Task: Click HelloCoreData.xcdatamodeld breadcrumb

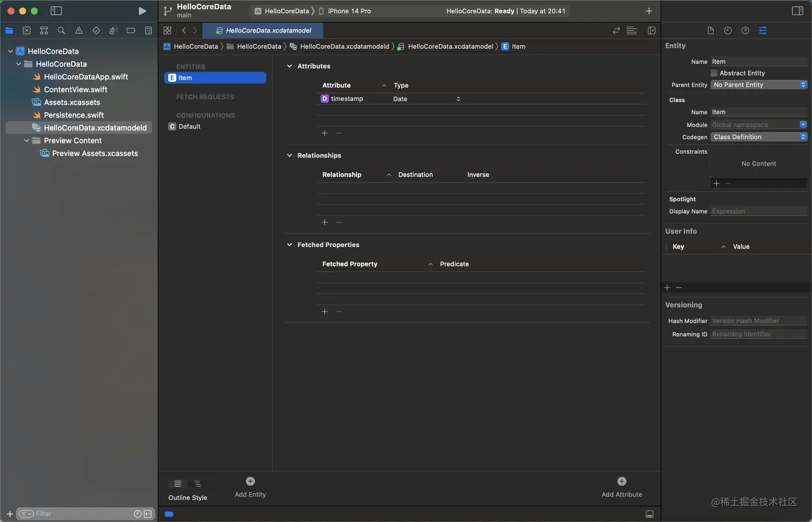Action: pyautogui.click(x=339, y=46)
